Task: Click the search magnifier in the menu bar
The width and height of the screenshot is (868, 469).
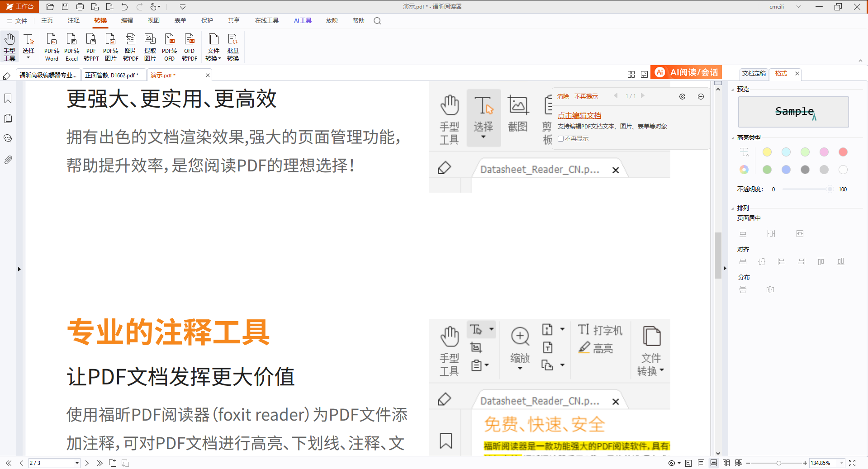Action: (x=377, y=21)
